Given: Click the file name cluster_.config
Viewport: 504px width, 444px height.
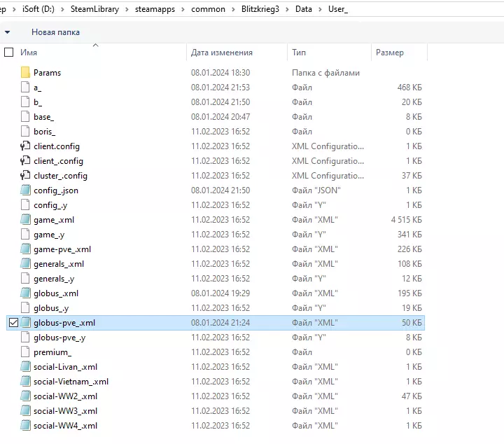Looking at the screenshot, I should point(60,176).
